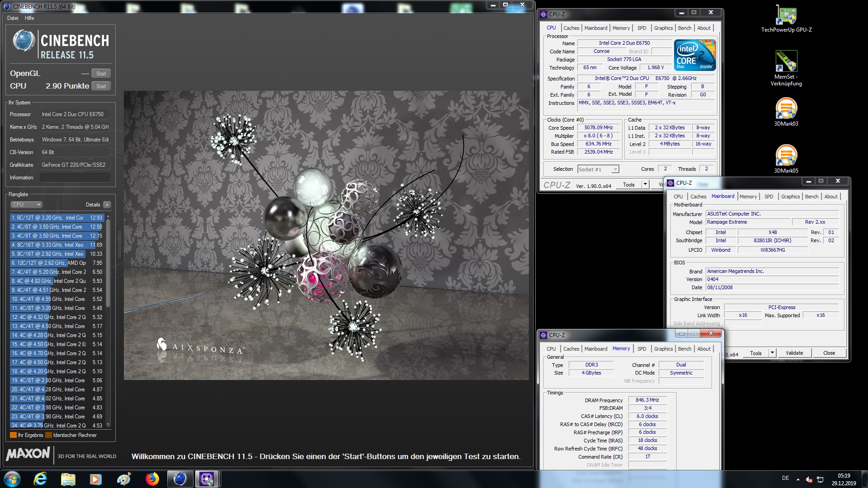
Task: Click DRAM Frequency value 846.3 MHz
Action: tap(647, 400)
